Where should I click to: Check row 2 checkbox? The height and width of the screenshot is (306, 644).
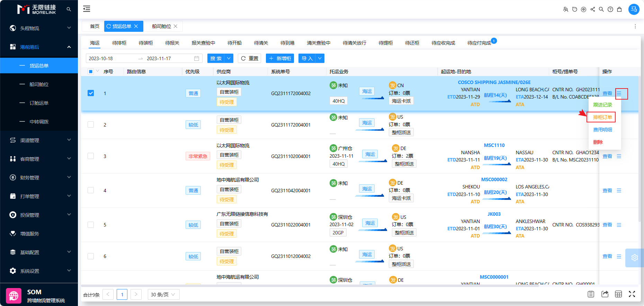click(x=91, y=125)
